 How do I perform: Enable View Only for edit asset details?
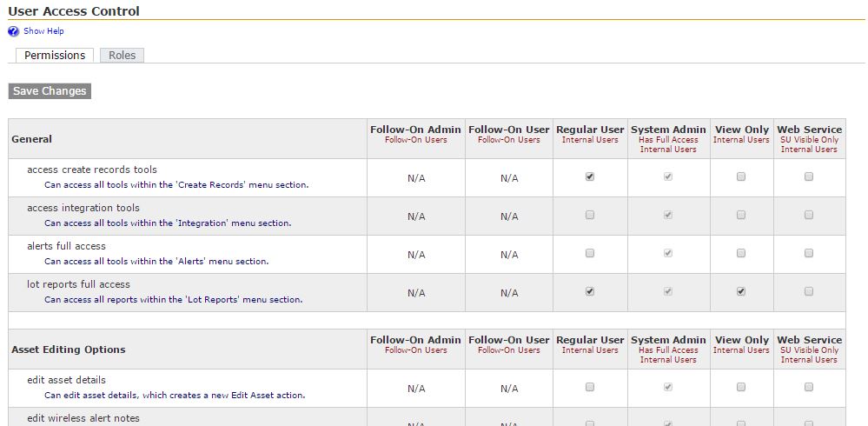(x=740, y=387)
